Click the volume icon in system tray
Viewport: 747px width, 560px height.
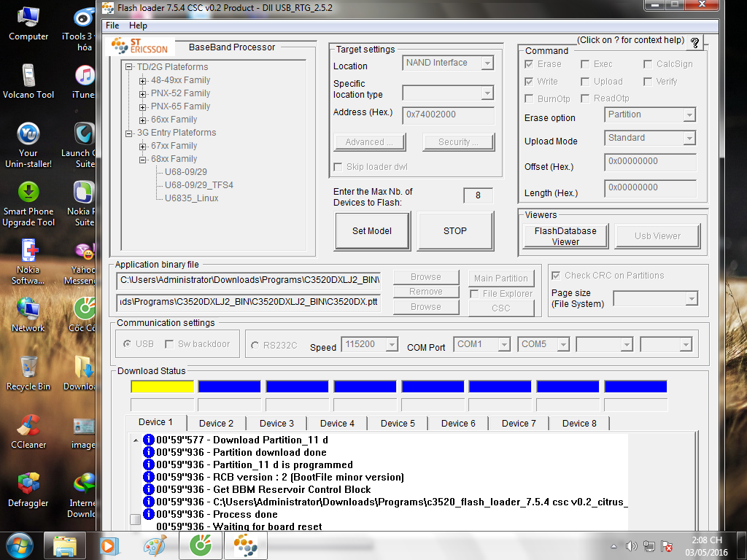click(x=631, y=546)
